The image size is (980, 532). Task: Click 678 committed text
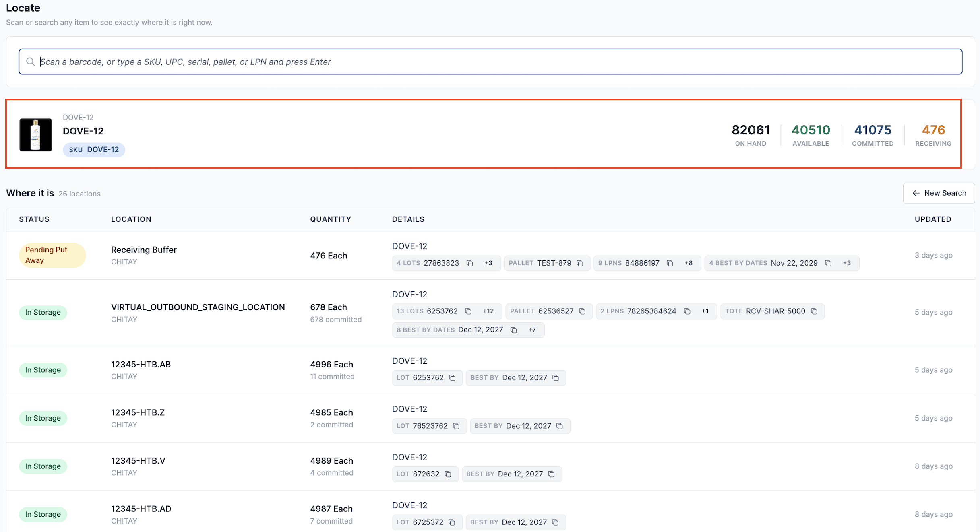(x=336, y=320)
